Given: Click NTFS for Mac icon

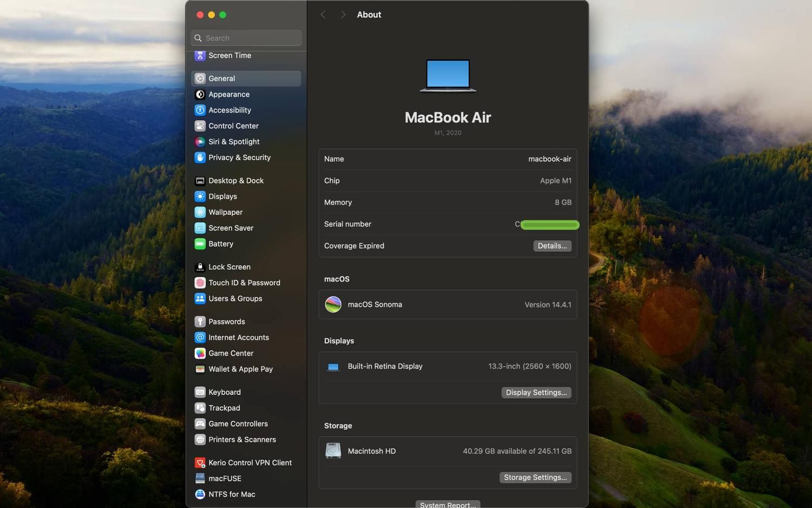Looking at the screenshot, I should [x=200, y=494].
